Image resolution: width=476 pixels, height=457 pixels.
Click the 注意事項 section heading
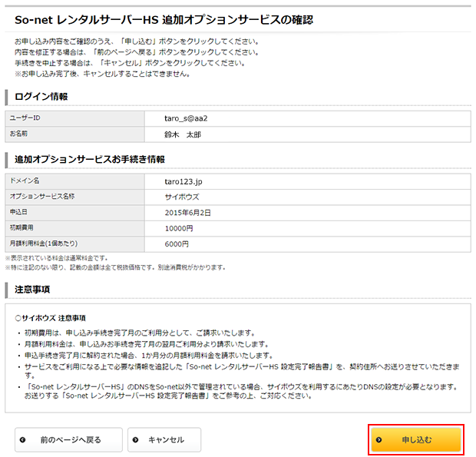32,290
